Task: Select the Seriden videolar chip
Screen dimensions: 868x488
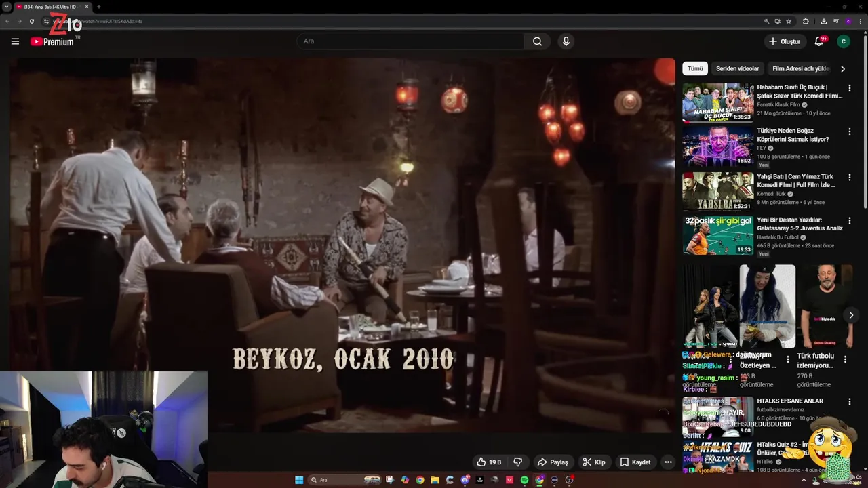Action: pos(738,68)
